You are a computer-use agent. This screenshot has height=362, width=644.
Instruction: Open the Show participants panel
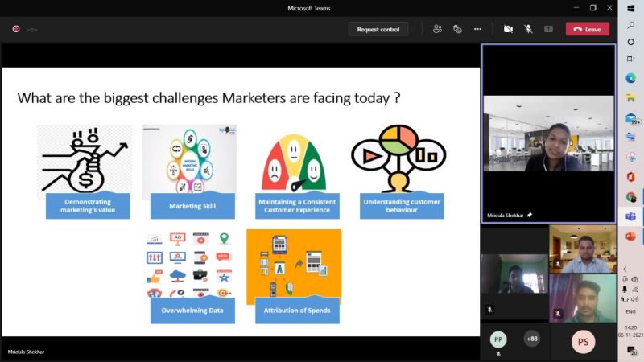pyautogui.click(x=437, y=29)
